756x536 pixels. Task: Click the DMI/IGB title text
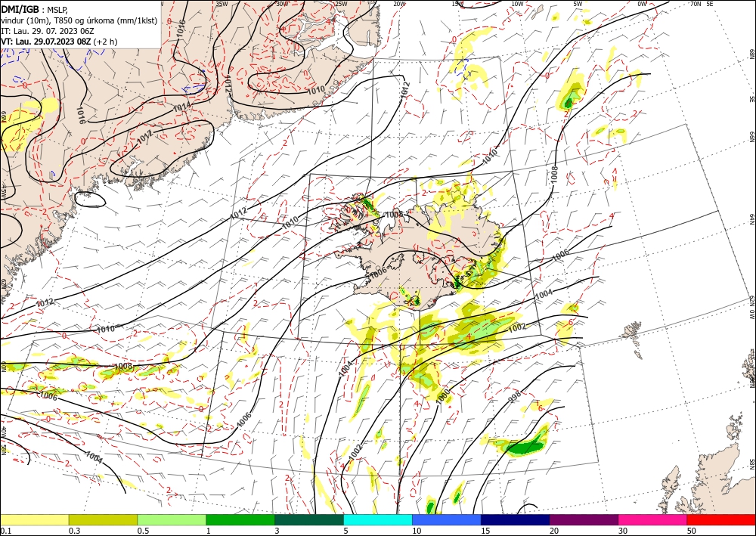(20, 8)
